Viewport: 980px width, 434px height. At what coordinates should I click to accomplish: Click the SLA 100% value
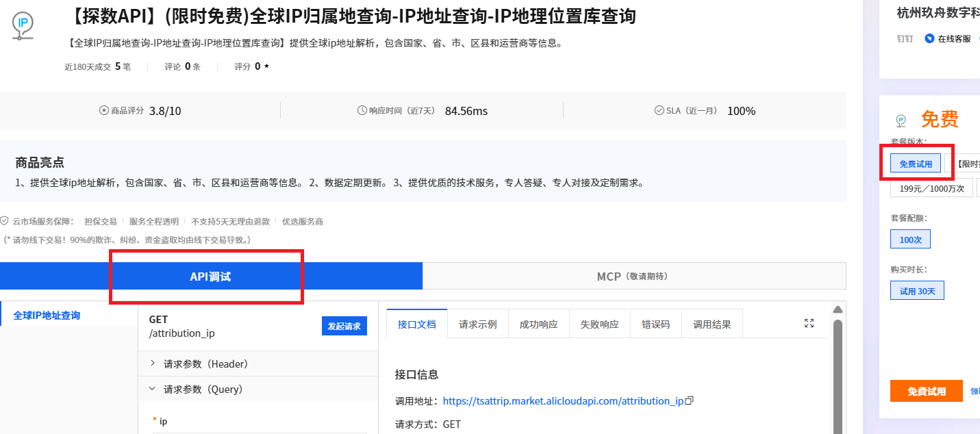click(741, 111)
